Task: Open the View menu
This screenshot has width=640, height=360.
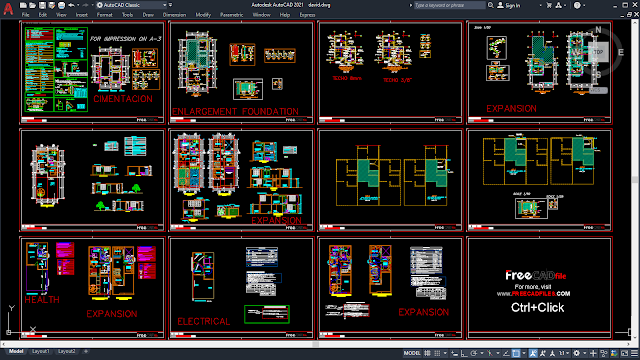Action: 61,15
